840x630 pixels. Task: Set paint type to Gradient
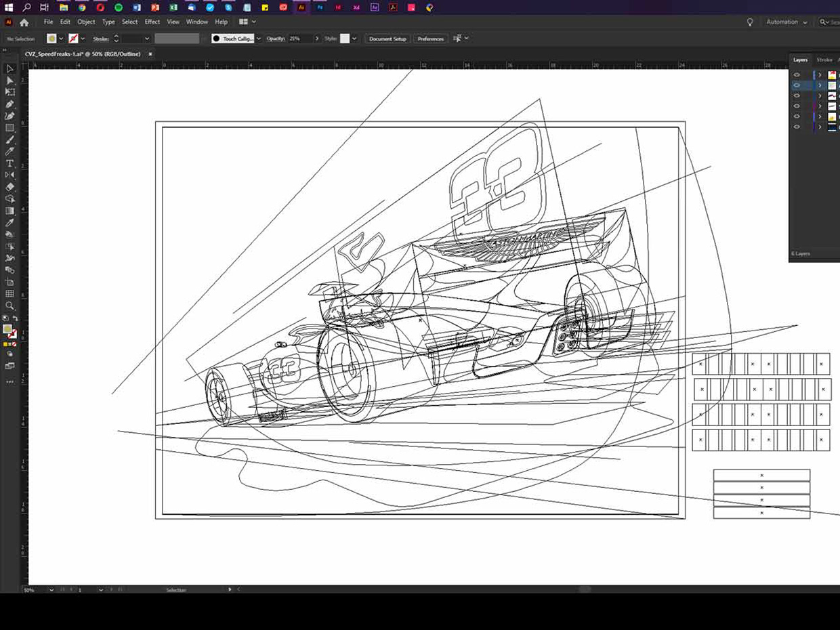[9, 344]
